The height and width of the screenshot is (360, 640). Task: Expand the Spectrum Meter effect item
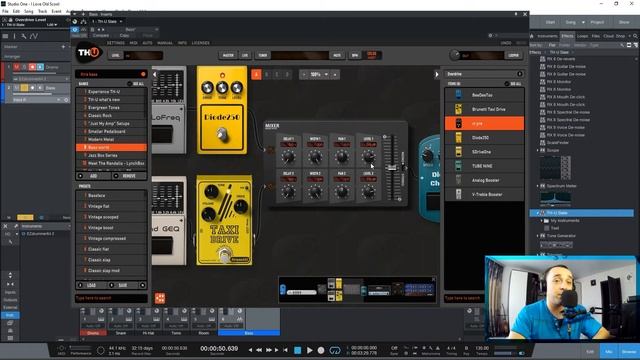pos(538,186)
